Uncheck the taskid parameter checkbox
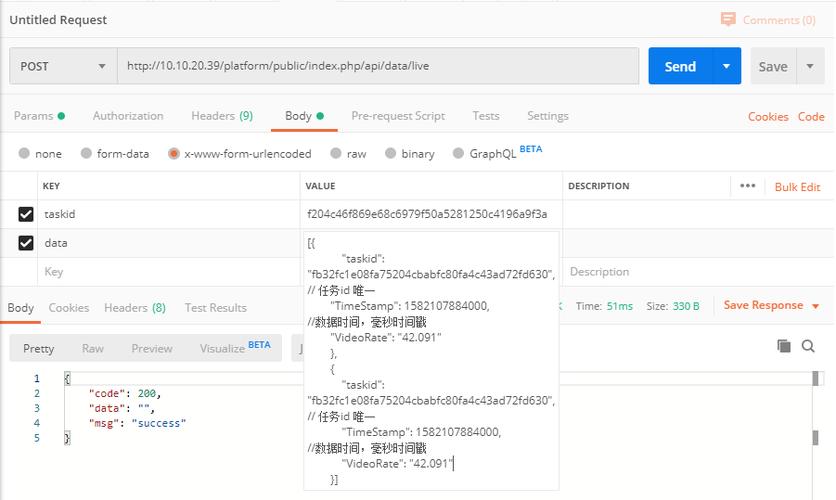The height and width of the screenshot is (500, 836). point(26,214)
